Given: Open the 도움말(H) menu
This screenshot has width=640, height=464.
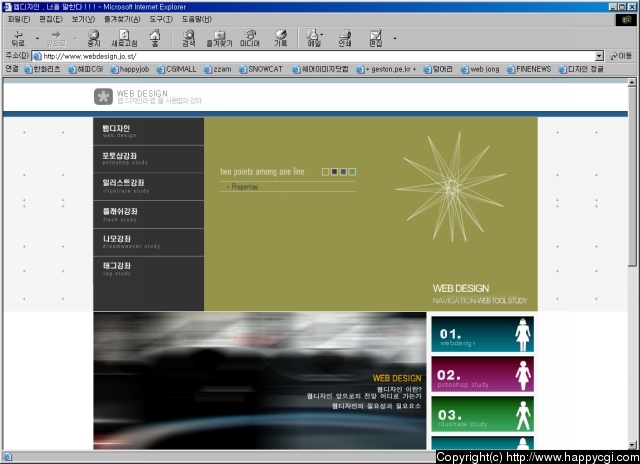Looking at the screenshot, I should tap(197, 19).
